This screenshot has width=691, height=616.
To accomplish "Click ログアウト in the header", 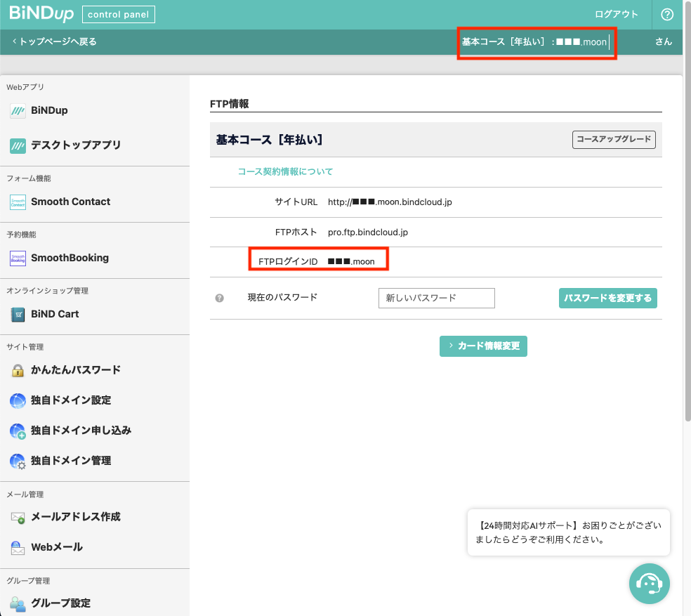I will [x=616, y=14].
